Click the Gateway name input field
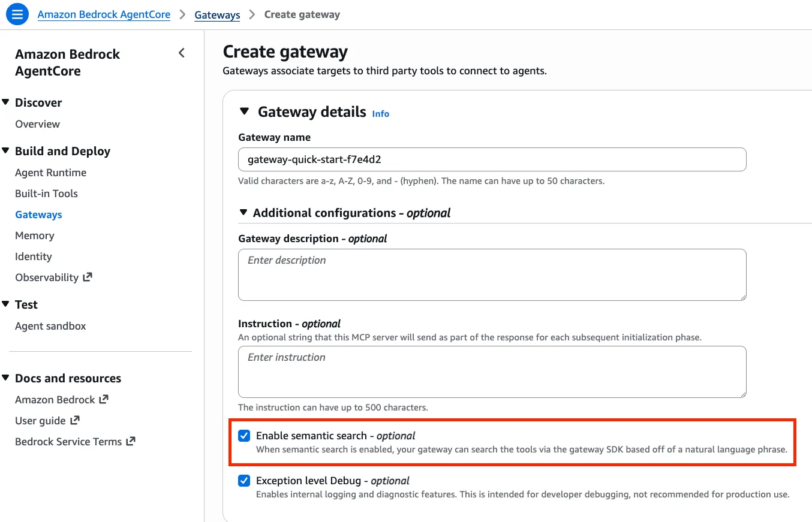The width and height of the screenshot is (812, 522). click(x=492, y=159)
